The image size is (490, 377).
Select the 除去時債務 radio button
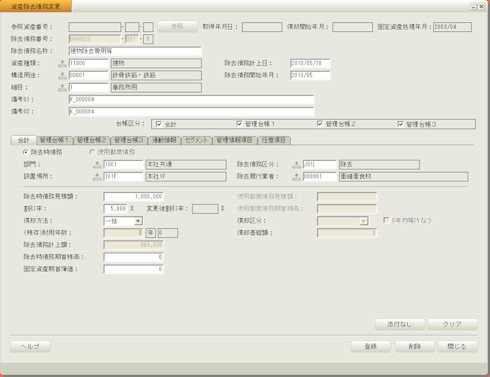coord(26,152)
